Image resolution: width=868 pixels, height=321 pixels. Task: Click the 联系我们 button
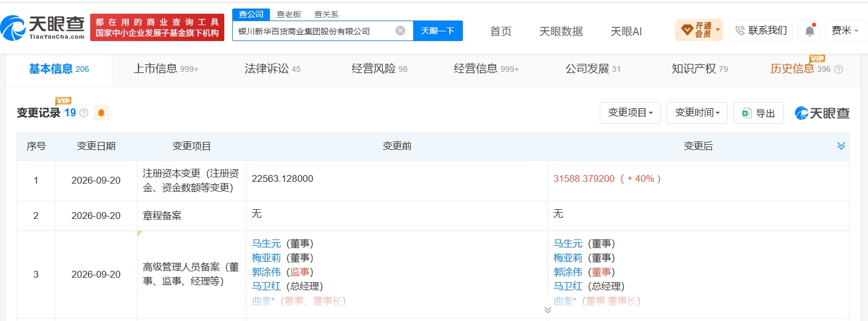pos(761,30)
